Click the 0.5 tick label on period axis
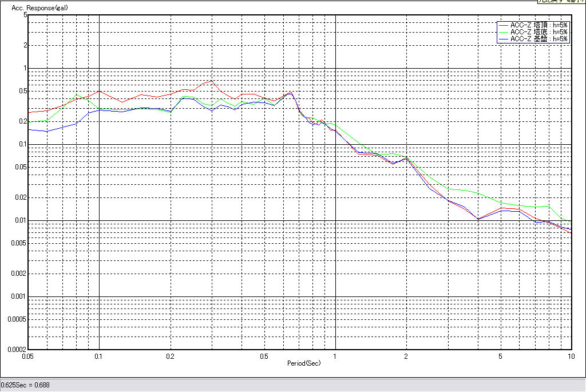The width and height of the screenshot is (586, 392). point(264,356)
